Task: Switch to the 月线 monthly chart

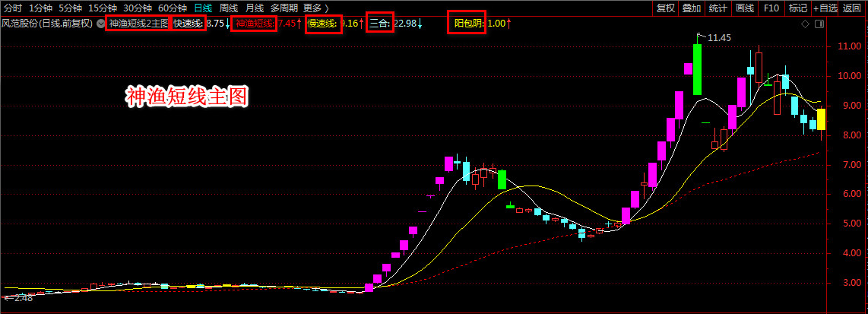Action: (254, 8)
